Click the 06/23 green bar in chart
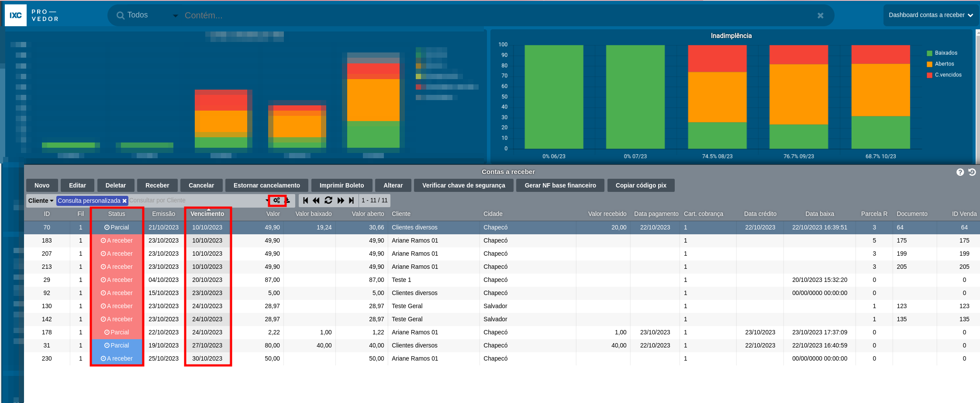The height and width of the screenshot is (403, 980). (x=554, y=97)
